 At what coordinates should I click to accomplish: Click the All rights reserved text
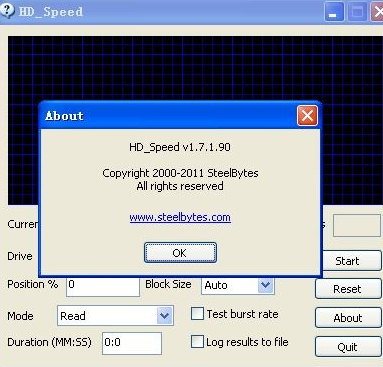pos(180,186)
